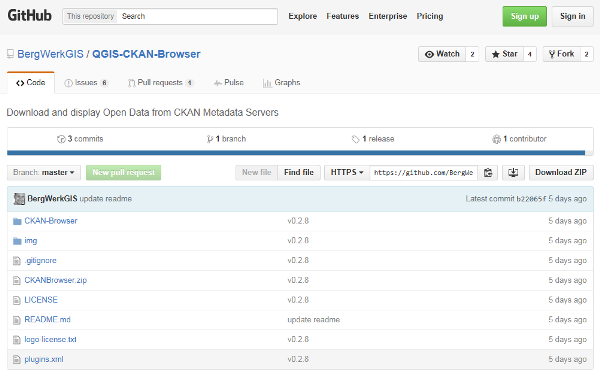The height and width of the screenshot is (373, 600).
Task: Click the New file button
Action: (257, 173)
